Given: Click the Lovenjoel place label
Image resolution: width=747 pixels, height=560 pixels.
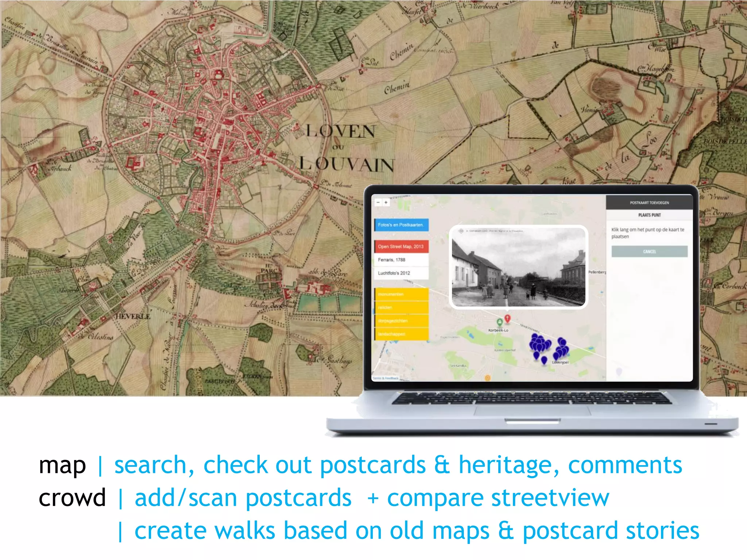Looking at the screenshot, I should 560,362.
